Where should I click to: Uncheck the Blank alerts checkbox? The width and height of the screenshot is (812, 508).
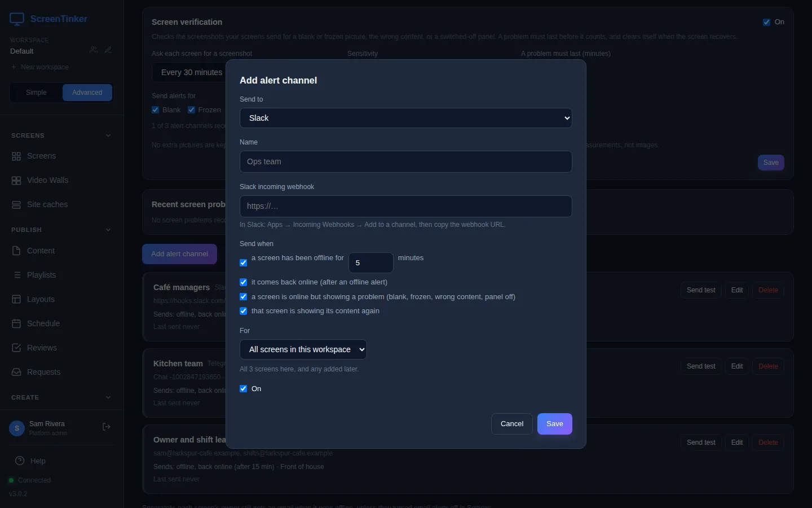pos(156,110)
